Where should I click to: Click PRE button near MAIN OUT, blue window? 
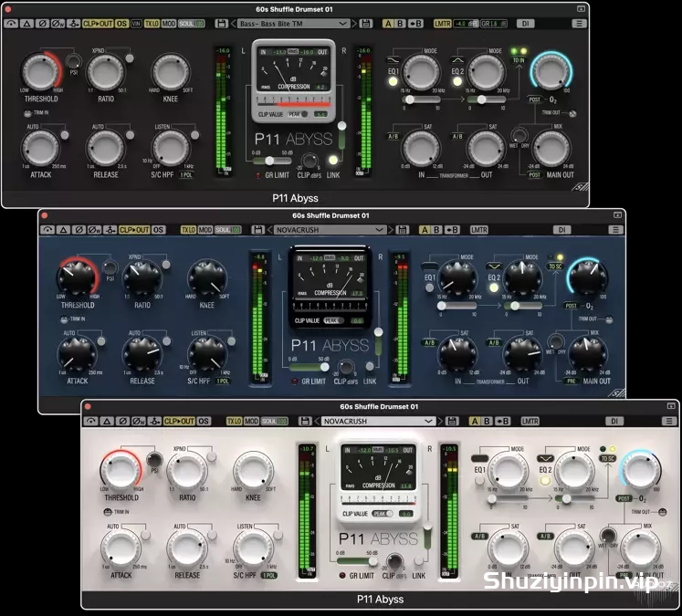click(x=572, y=381)
